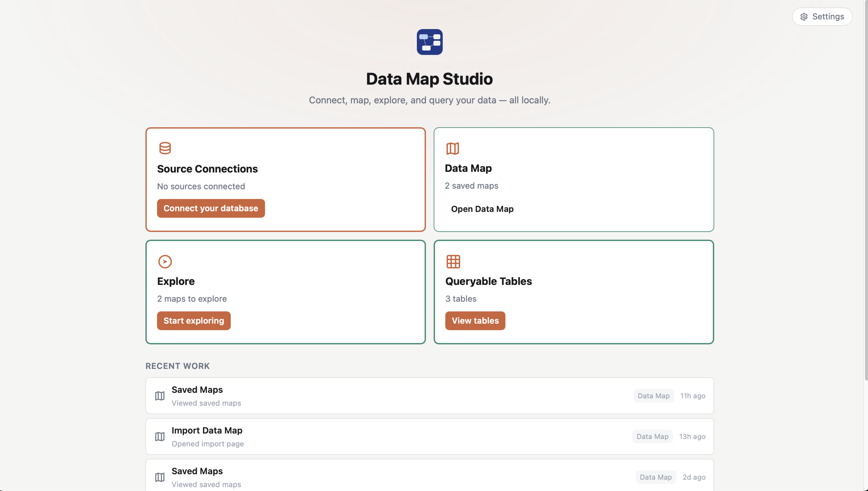Click the Data Map card heading

pos(468,168)
